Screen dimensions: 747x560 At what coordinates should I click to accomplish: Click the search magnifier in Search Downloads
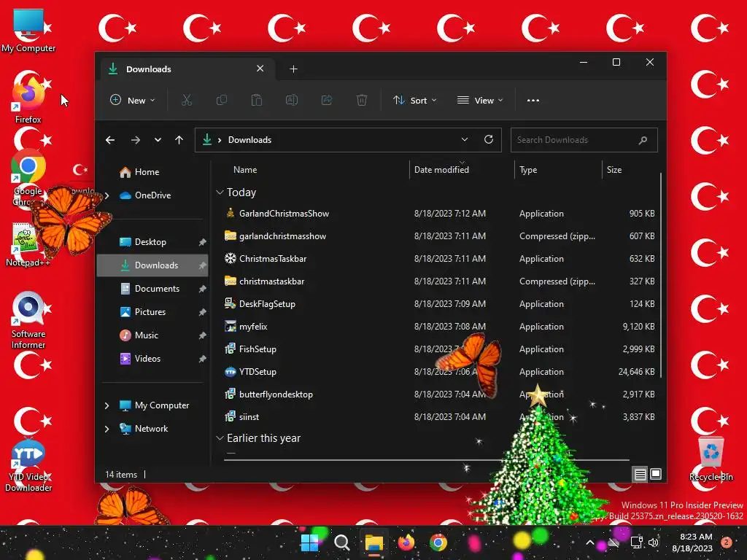643,140
